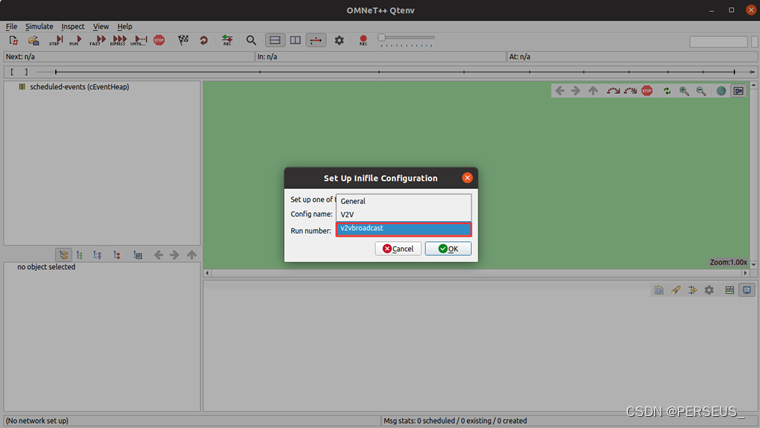The image size is (760, 428).
Task: Click the magnifier Find Objects icon
Action: (251, 41)
